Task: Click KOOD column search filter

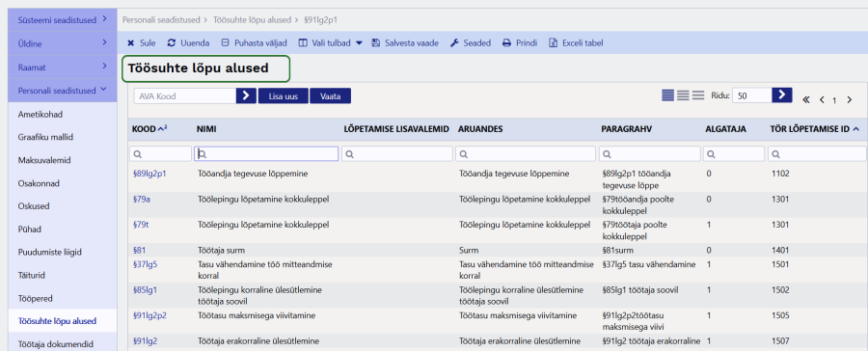Action: 160,154
